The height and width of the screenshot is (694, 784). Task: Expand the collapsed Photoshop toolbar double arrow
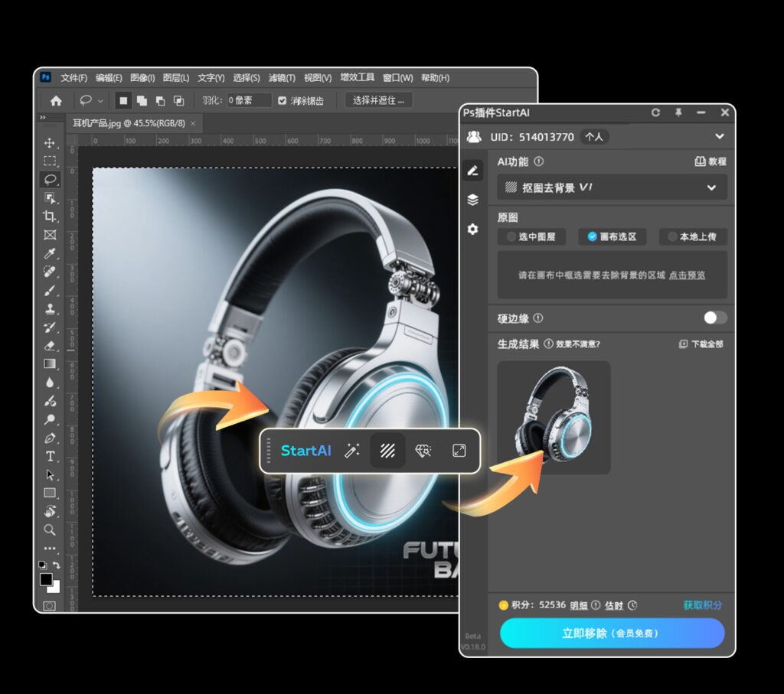[43, 117]
